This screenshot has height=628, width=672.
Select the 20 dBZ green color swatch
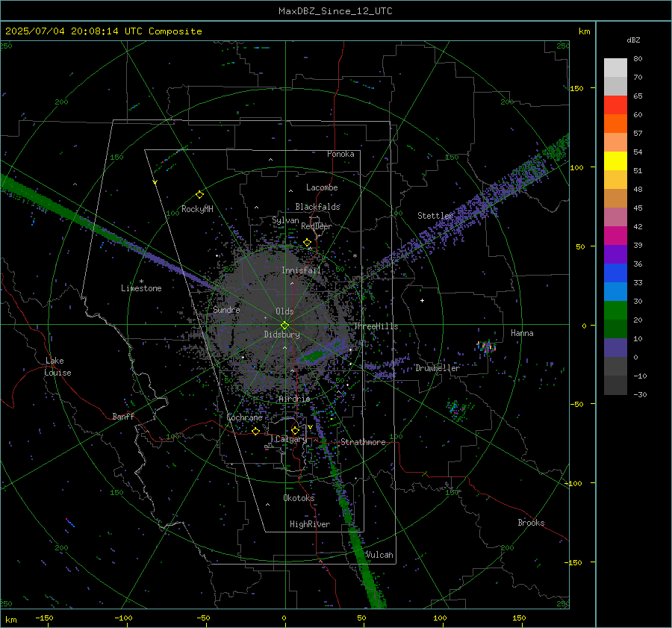(x=615, y=311)
